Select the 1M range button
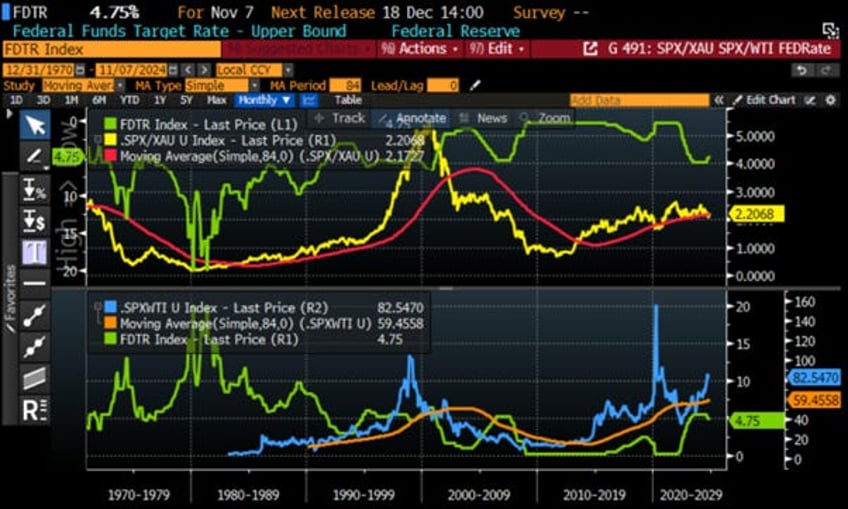The width and height of the screenshot is (848, 509). tap(71, 100)
